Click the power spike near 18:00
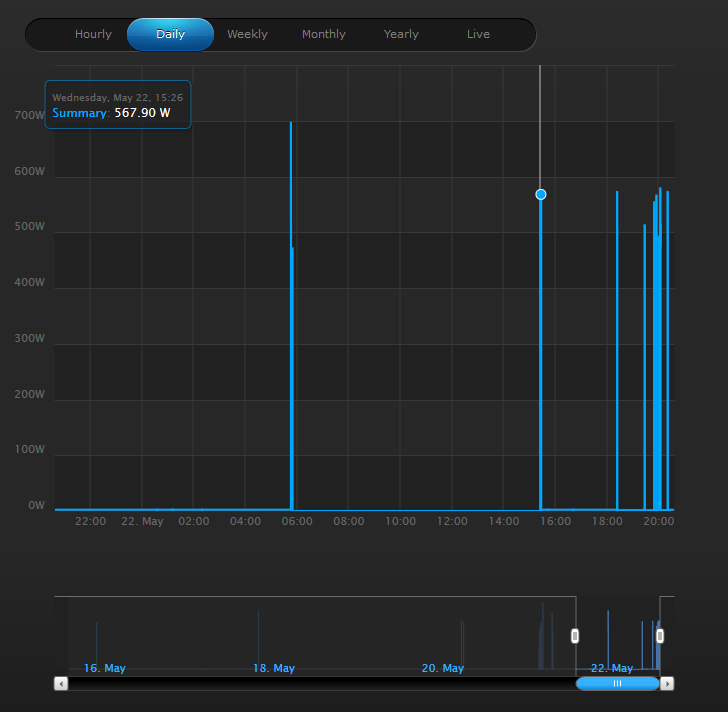The image size is (728, 712). (x=617, y=350)
